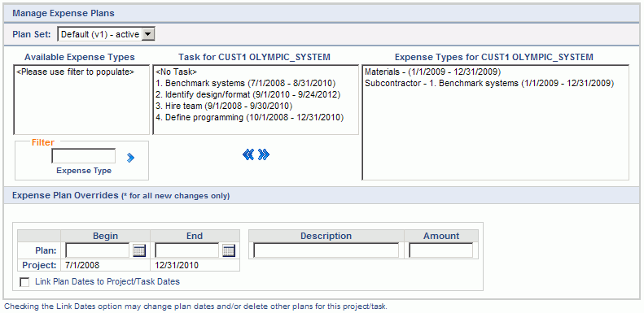Viewport: 644px width, 313px height.
Task: Select task 1. Benchmark systems
Action: [x=246, y=83]
